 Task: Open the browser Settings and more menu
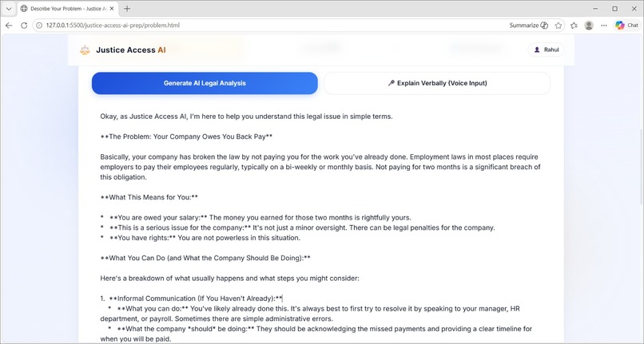(603, 26)
